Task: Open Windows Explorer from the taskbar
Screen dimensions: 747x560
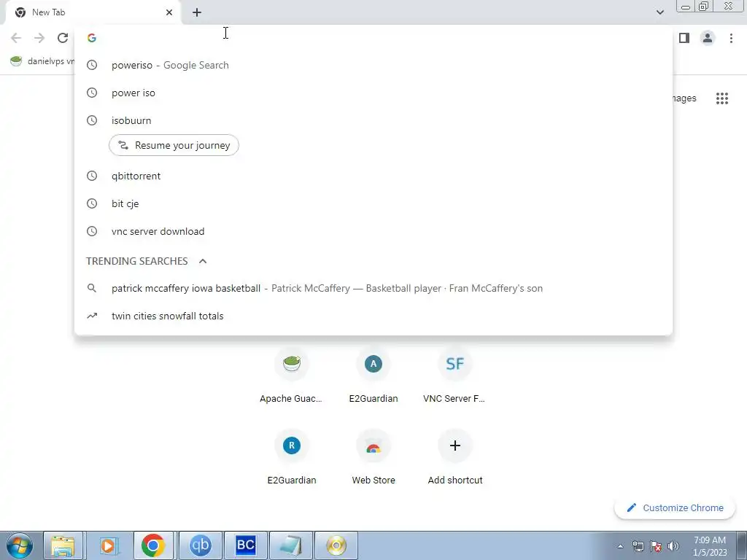Action: click(x=63, y=545)
